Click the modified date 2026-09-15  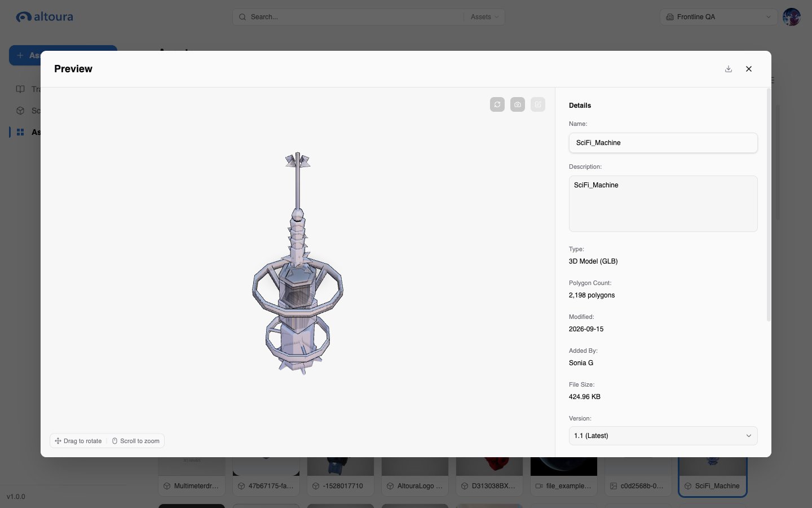pos(586,329)
